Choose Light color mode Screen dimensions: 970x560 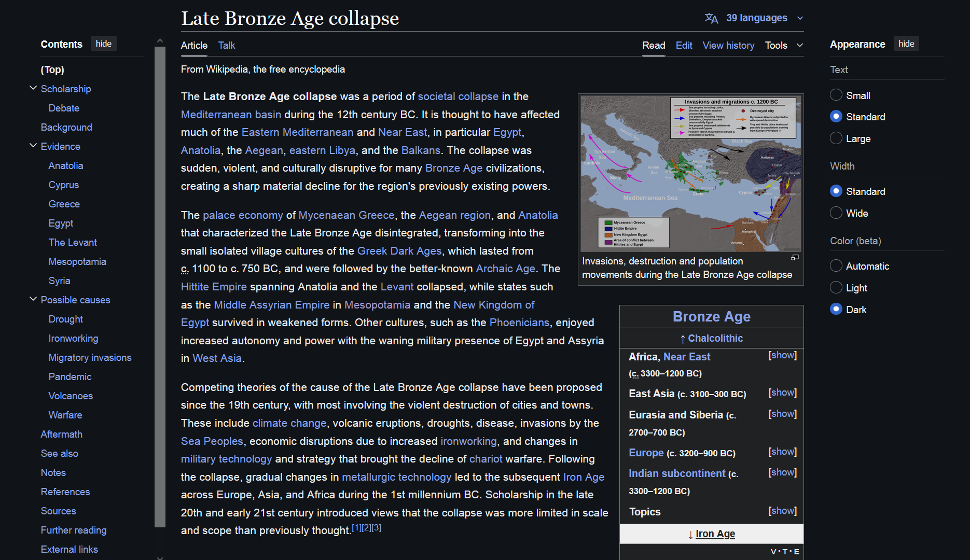click(836, 287)
